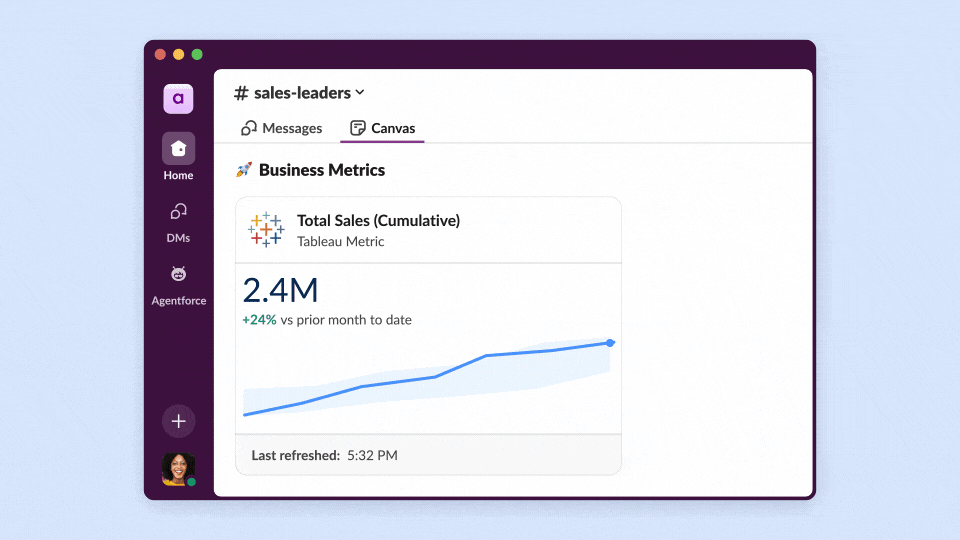Click the yellow window minimize button
This screenshot has height=540, width=960.
(x=179, y=54)
